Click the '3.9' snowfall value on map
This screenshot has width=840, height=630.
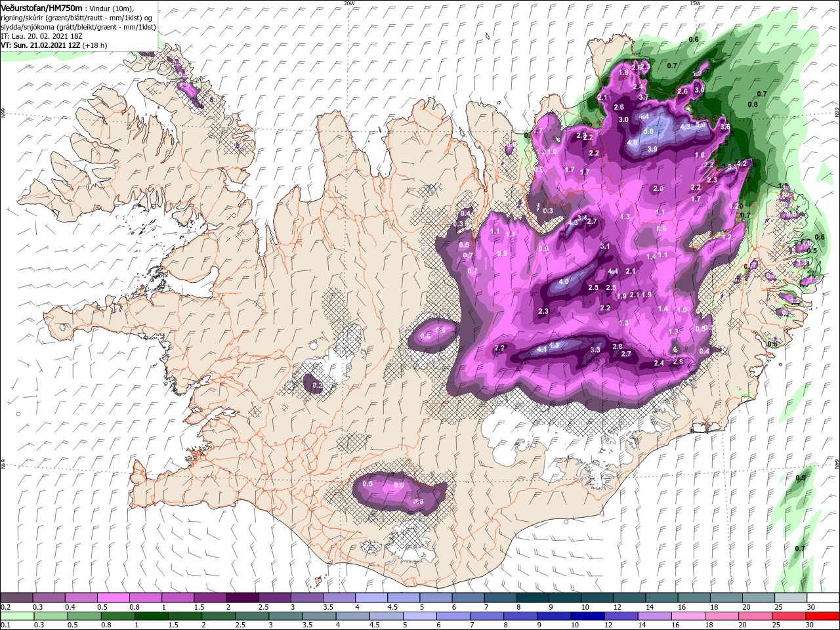[652, 150]
